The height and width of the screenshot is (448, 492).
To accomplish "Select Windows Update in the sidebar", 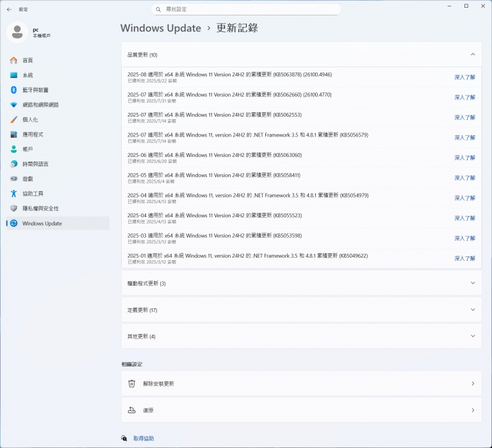I will [58, 223].
